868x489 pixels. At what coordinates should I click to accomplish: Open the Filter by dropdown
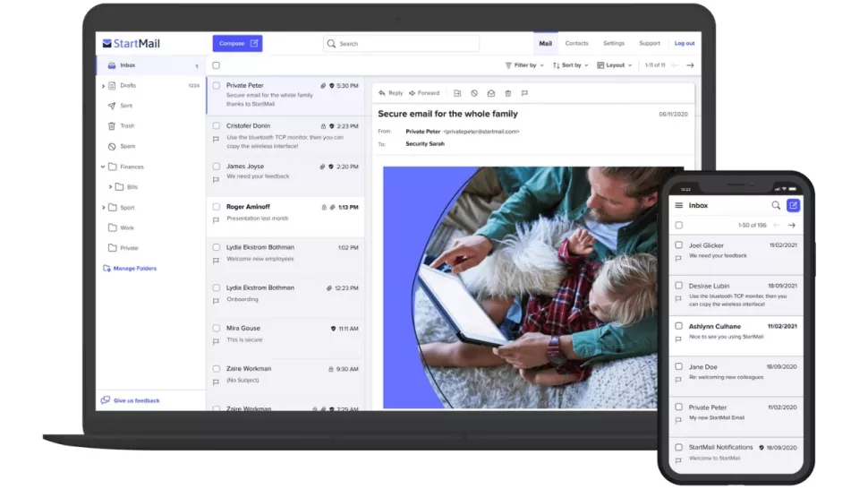[x=524, y=65]
